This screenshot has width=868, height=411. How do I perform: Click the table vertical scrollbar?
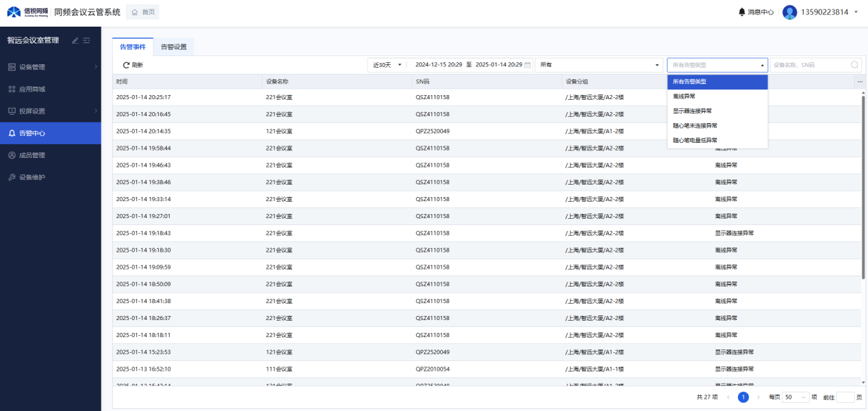click(x=863, y=185)
